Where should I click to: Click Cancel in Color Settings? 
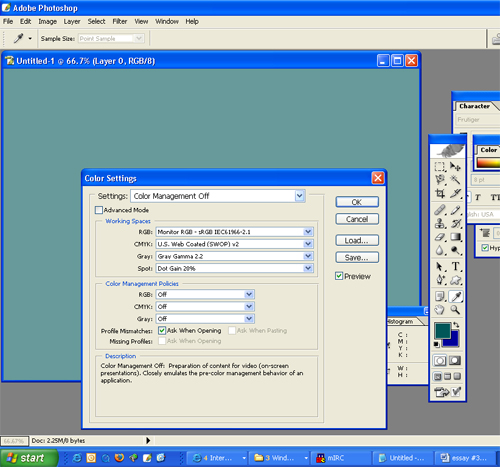[x=357, y=219]
